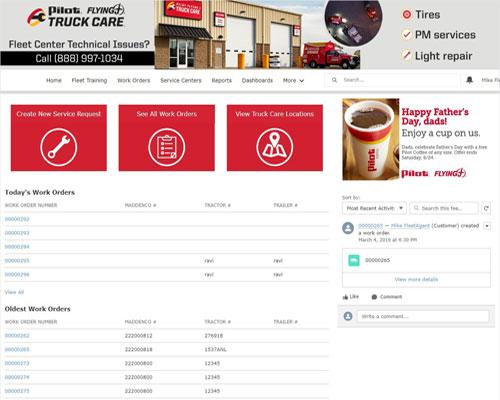Open work order 00000293
Image resolution: width=500 pixels, height=400 pixels.
click(x=17, y=233)
